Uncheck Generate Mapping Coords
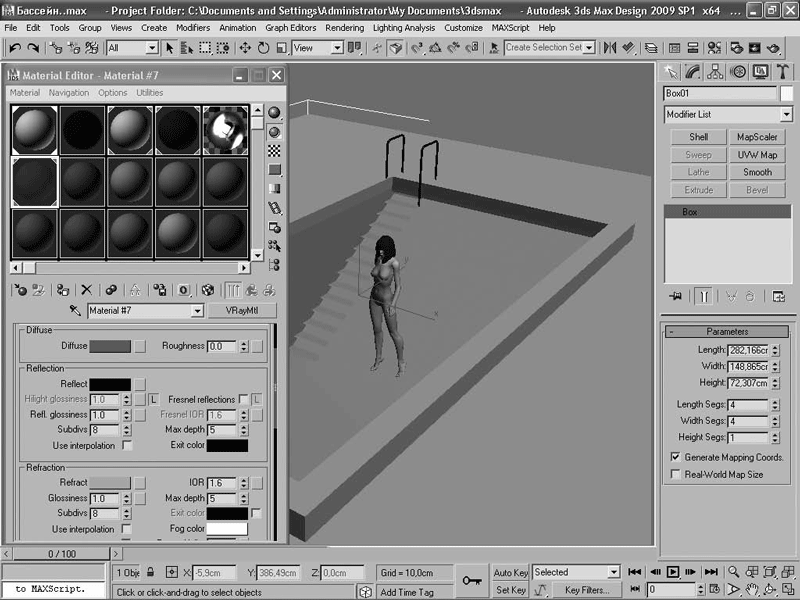Viewport: 800px width, 600px height. point(675,457)
